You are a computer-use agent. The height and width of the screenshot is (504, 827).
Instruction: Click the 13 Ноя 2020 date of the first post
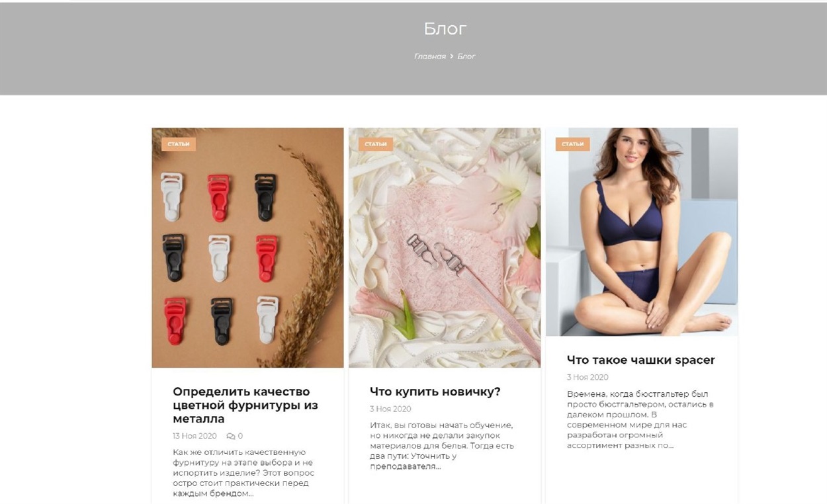click(195, 436)
